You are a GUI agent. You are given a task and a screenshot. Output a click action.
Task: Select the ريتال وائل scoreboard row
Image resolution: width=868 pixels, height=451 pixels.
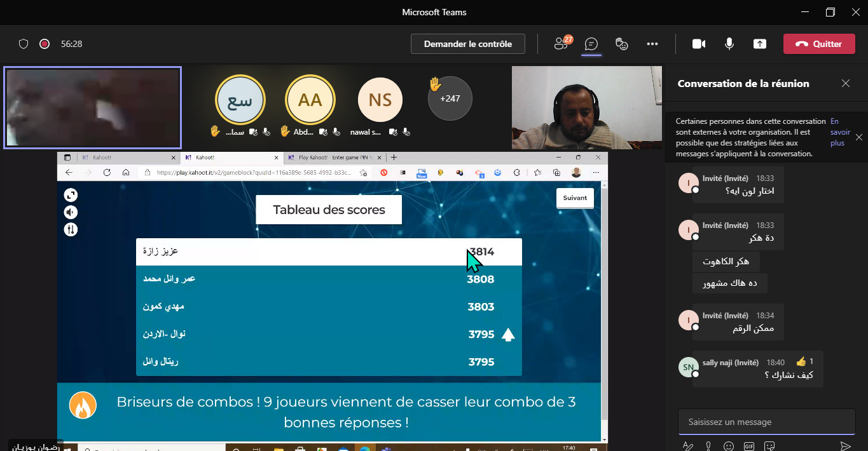(329, 362)
